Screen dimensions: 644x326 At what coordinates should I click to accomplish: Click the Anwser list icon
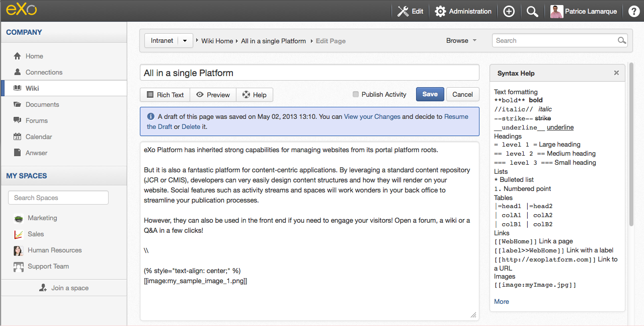(18, 153)
